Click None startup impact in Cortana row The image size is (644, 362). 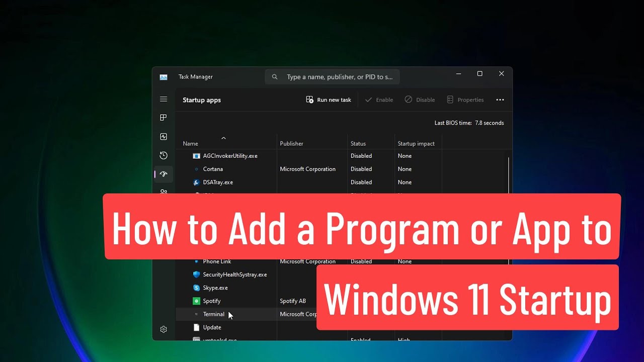[x=405, y=169]
